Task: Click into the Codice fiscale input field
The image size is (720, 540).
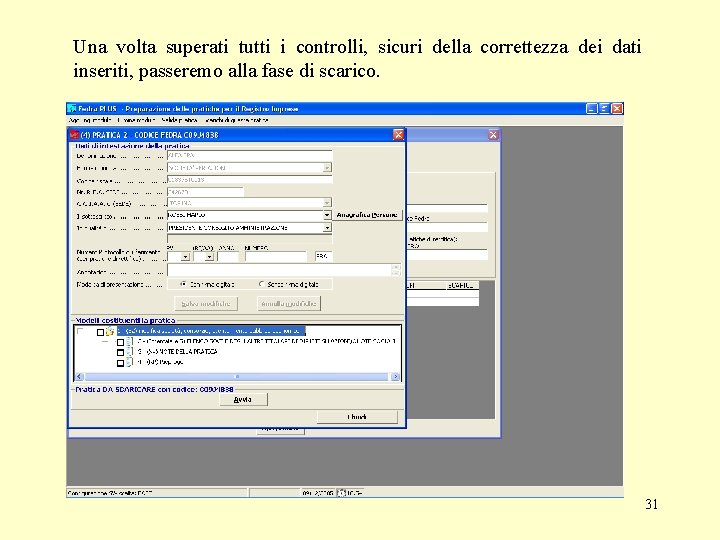Action: 249,180
